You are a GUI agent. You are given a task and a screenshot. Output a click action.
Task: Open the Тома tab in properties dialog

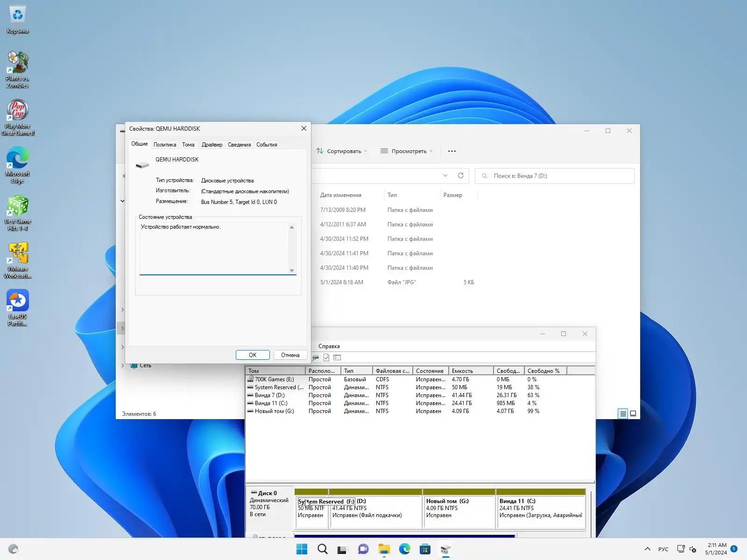coord(188,145)
